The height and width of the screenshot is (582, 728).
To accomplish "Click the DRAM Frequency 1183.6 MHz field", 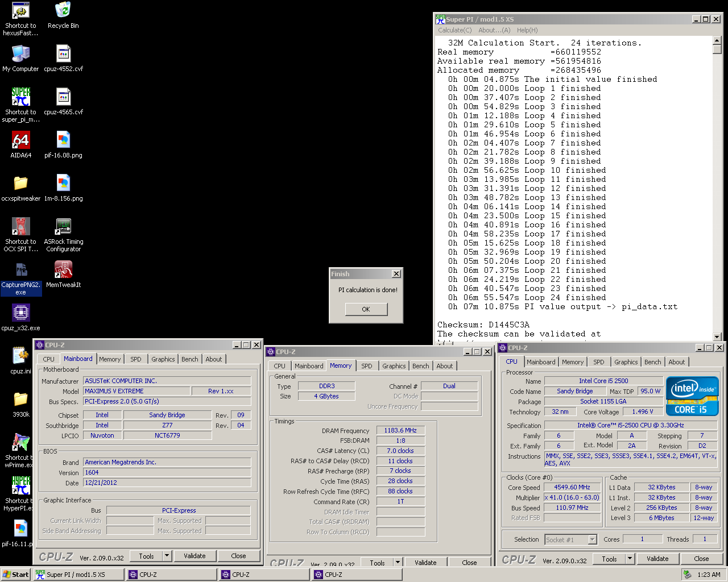I will [x=400, y=430].
